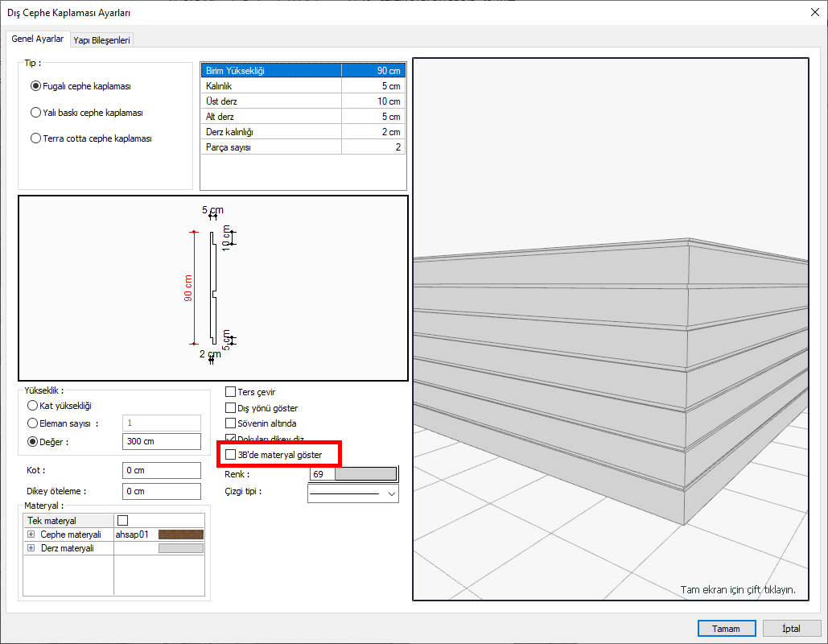The image size is (828, 644).
Task: Open the Genel Ayarlar tab
Action: pyautogui.click(x=38, y=39)
